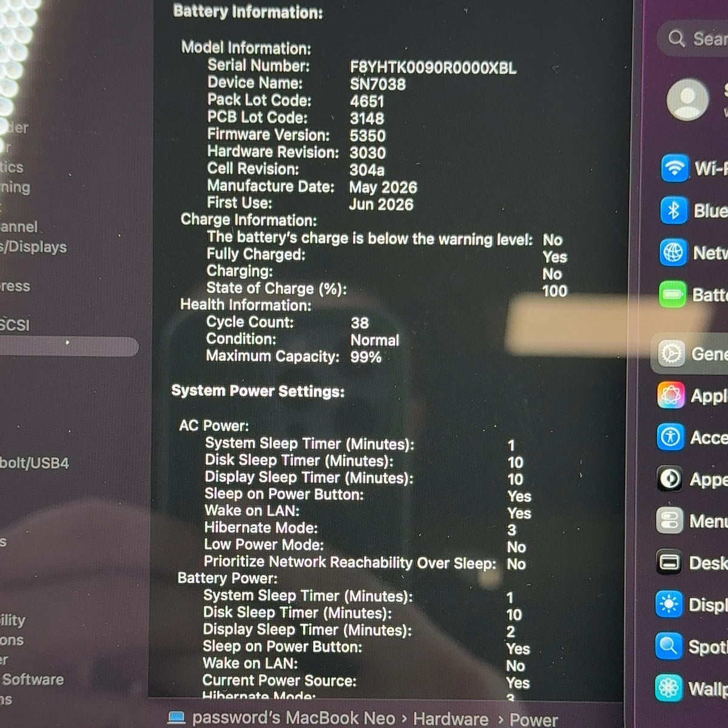Image resolution: width=728 pixels, height=728 pixels.
Task: Click Cycle Count value 38
Action: [360, 323]
